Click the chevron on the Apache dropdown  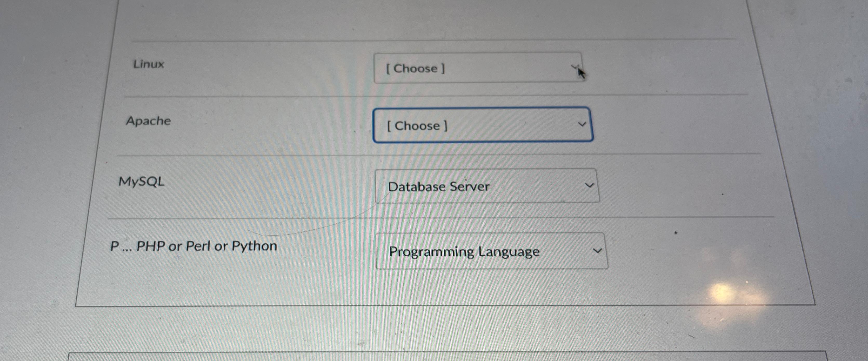coord(582,125)
